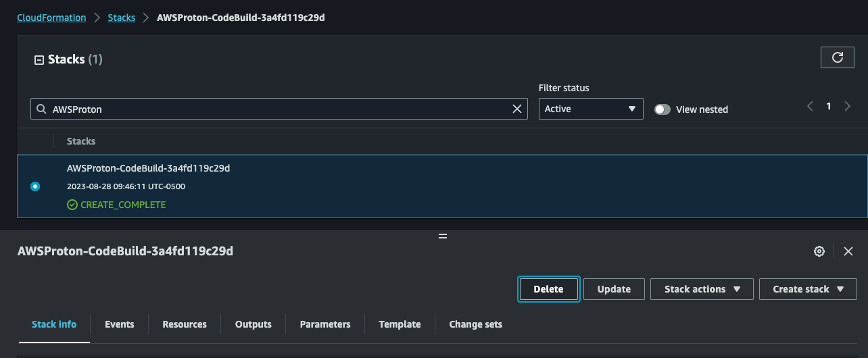Follow CloudFormation breadcrumb link
This screenshot has width=868, height=358.
click(x=52, y=18)
